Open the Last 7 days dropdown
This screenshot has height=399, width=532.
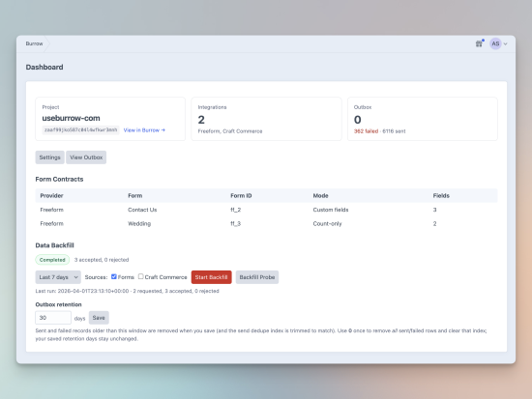(x=58, y=277)
